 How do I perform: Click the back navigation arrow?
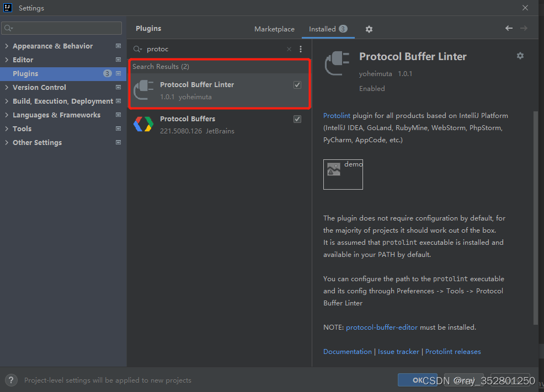tap(509, 28)
